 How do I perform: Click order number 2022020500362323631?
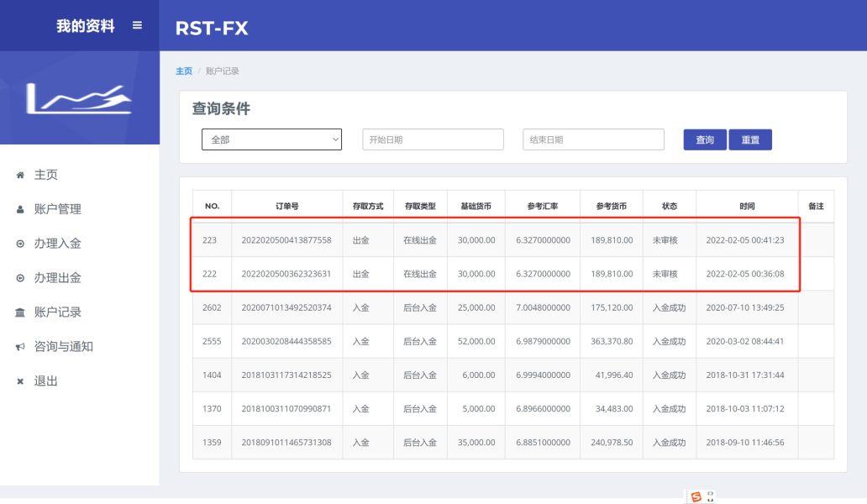tap(286, 274)
